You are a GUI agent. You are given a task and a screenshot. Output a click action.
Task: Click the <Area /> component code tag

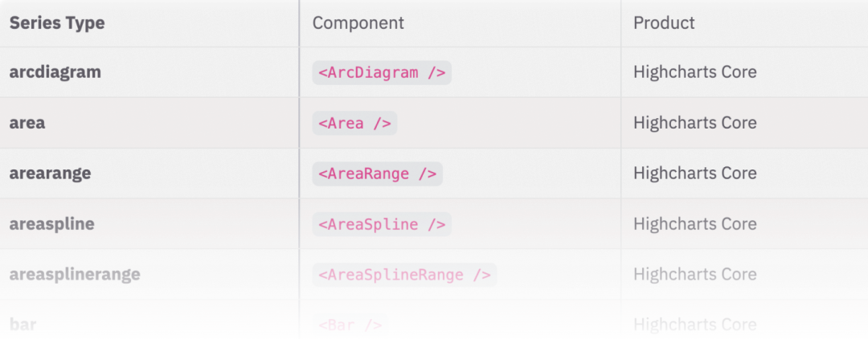click(354, 124)
